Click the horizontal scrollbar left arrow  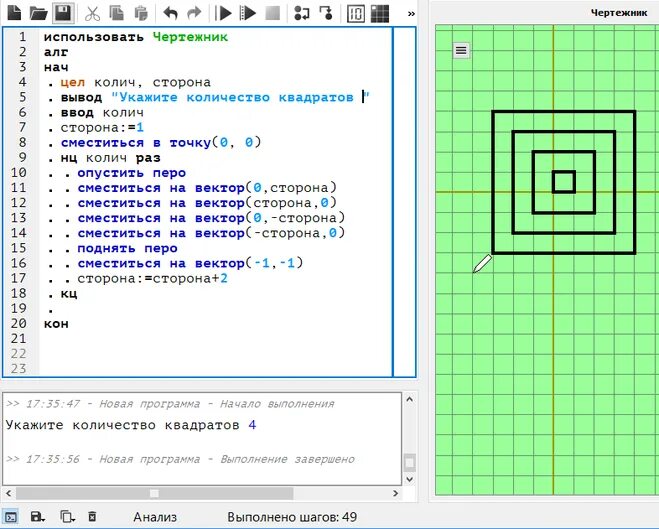(8, 493)
